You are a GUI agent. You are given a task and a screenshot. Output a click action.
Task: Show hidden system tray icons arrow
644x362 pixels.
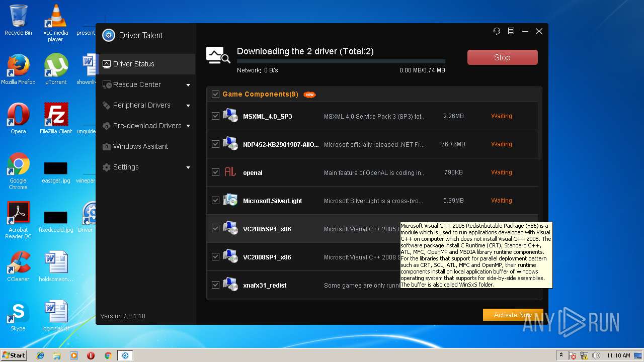[560, 355]
